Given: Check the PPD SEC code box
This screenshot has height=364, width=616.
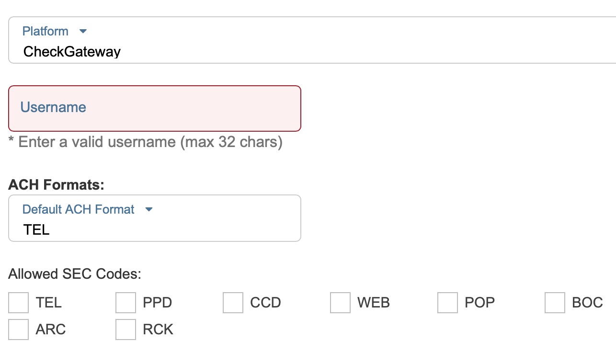Looking at the screenshot, I should click(126, 303).
